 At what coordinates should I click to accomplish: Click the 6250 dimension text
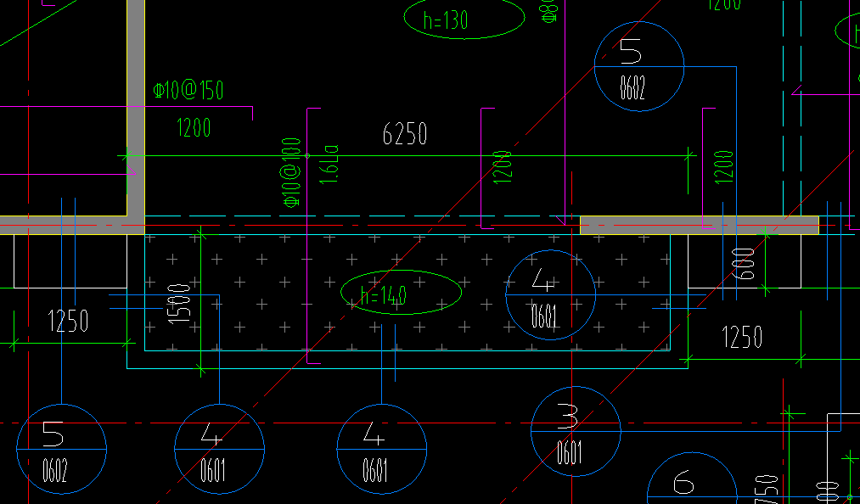tap(405, 133)
